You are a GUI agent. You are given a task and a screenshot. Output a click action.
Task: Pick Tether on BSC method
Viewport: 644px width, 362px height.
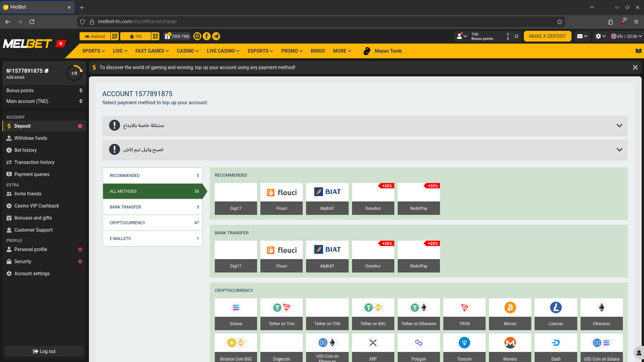[373, 314]
